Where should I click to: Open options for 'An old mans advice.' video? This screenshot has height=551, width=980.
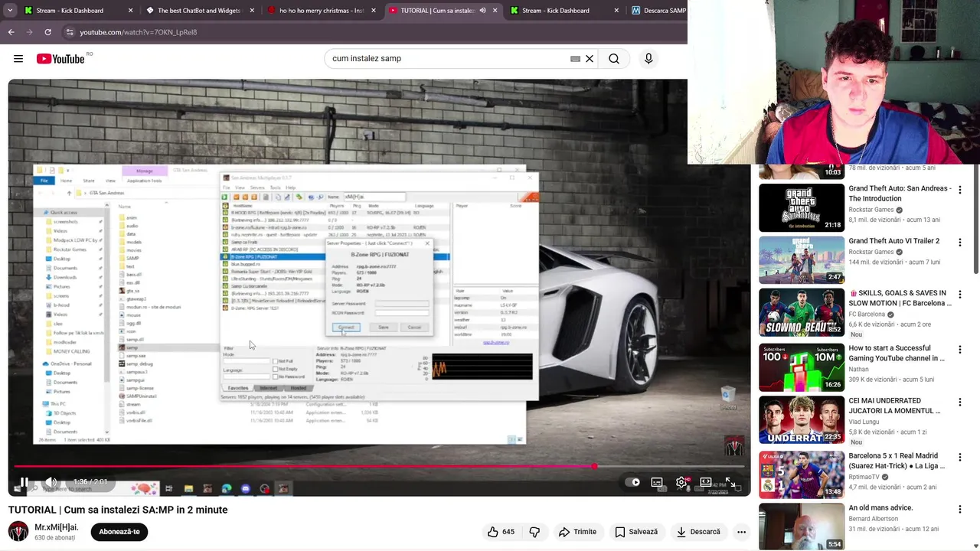[x=959, y=509]
